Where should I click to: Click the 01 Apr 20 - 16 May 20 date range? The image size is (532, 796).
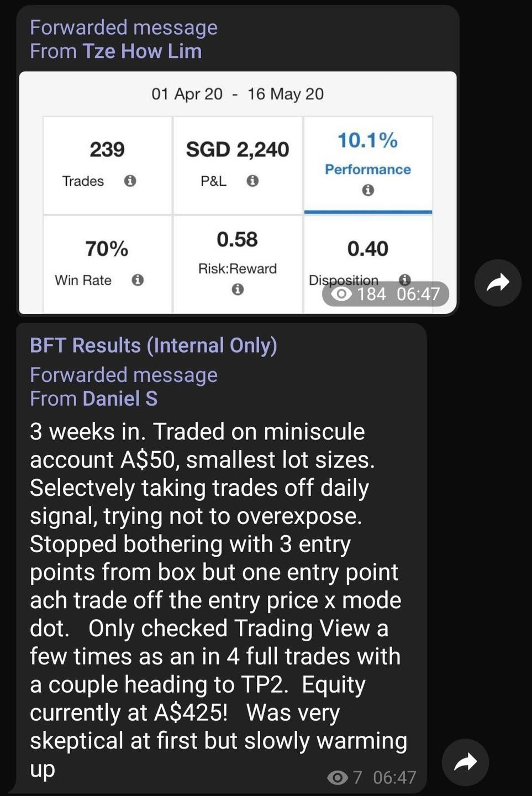238,94
